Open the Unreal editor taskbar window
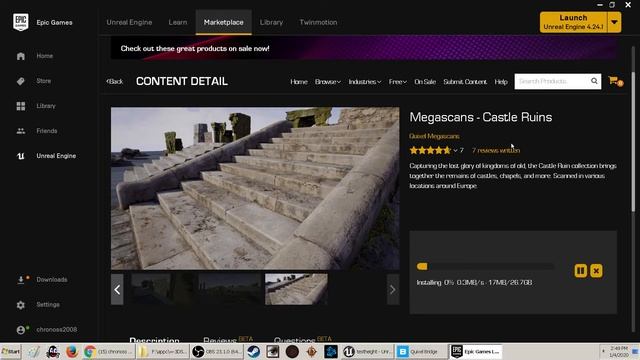Viewport: 640px width, 360px height. [367, 351]
